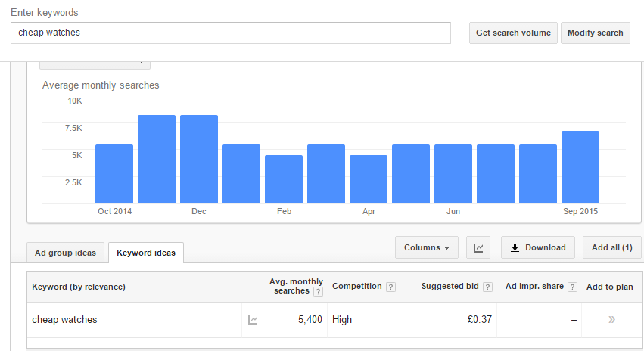Click help icon next to Competition header
644x351 pixels.
(390, 287)
